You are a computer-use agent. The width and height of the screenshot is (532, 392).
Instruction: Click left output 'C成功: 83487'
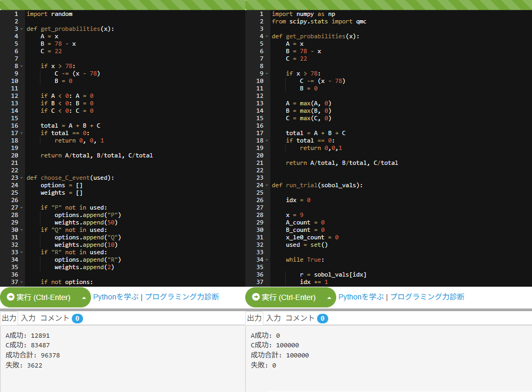[x=28, y=345]
